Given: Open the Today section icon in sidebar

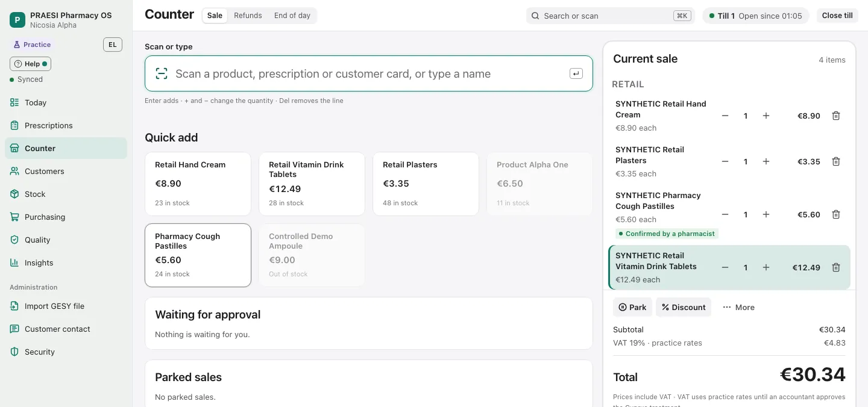Looking at the screenshot, I should point(14,102).
